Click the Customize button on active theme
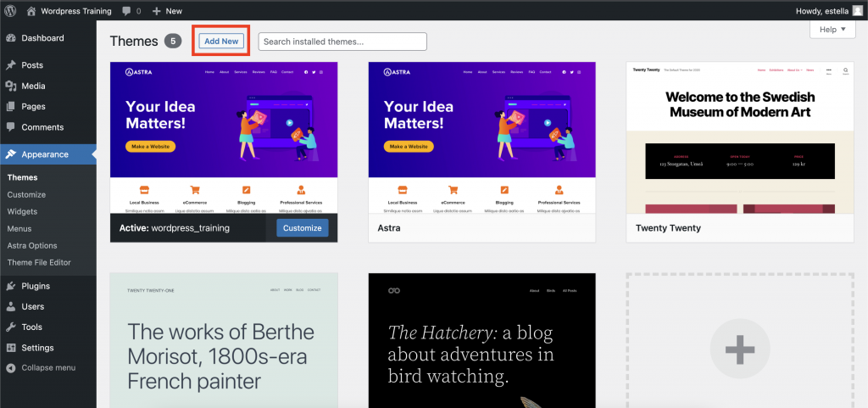Viewport: 868px width, 408px height. [x=303, y=227]
